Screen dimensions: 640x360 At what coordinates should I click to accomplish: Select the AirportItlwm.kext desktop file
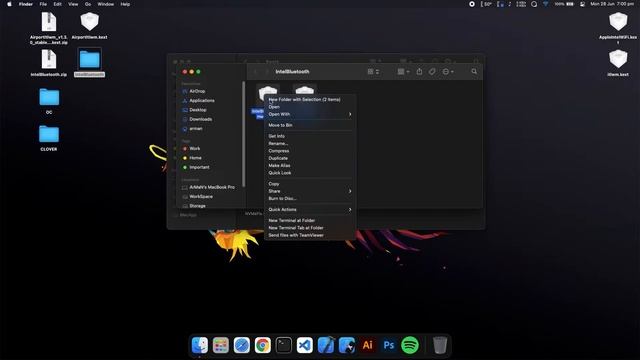[x=89, y=26]
